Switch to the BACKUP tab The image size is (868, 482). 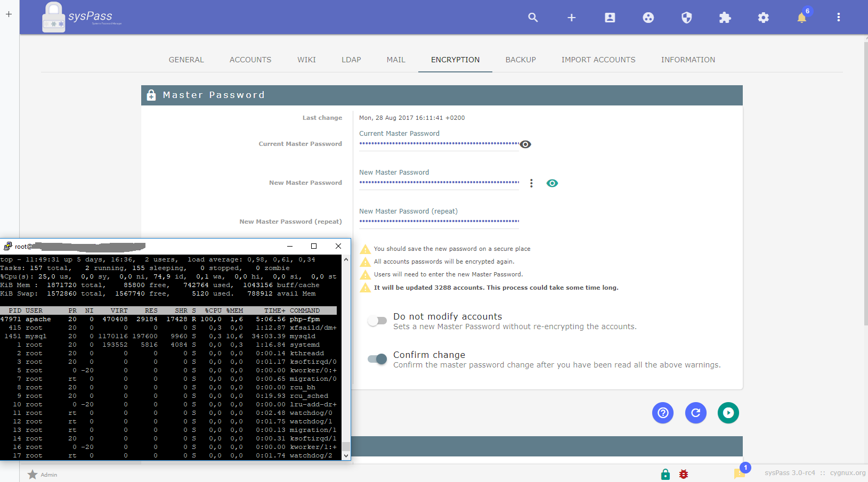pos(521,60)
